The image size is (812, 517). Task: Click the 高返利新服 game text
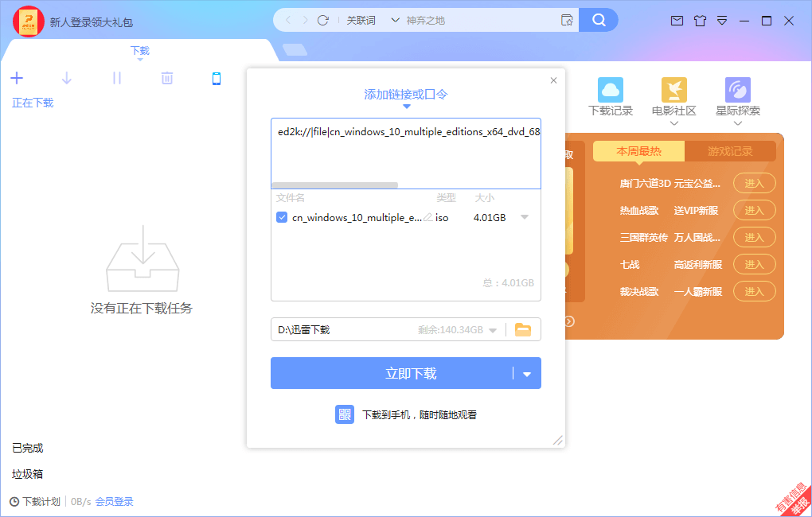click(x=698, y=264)
